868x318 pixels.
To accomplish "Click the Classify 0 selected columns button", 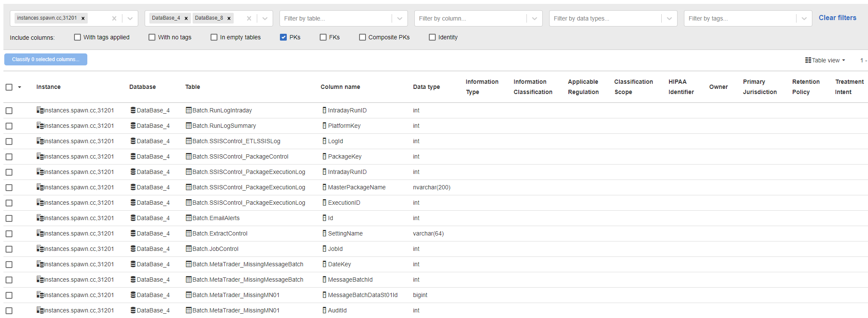I will [45, 59].
